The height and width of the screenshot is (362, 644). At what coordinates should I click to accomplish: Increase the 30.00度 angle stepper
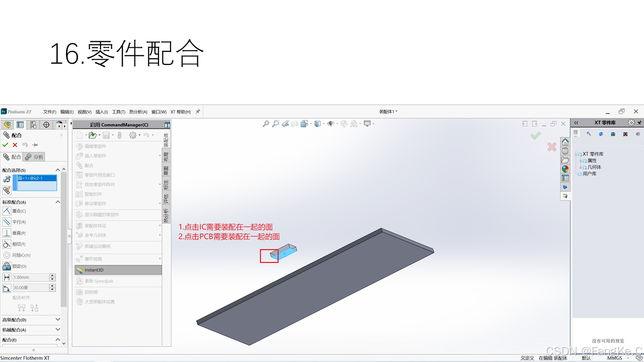[x=52, y=286]
